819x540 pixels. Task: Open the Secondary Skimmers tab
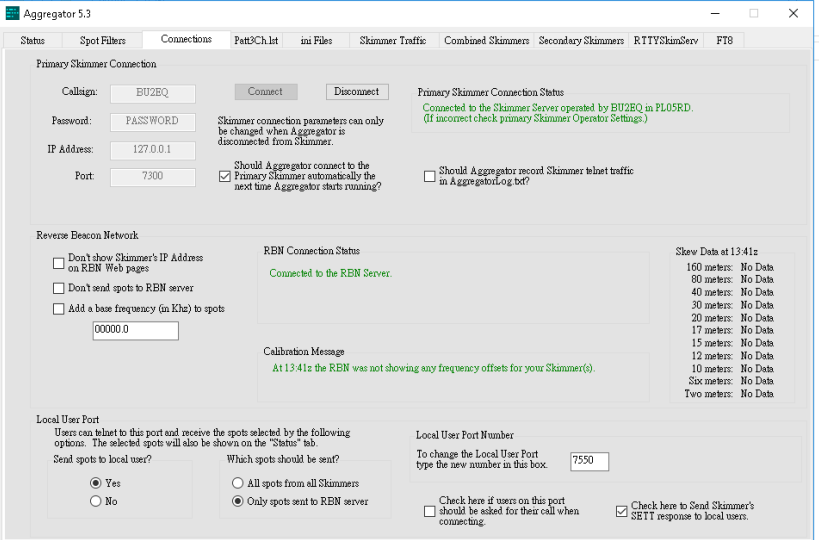click(581, 40)
